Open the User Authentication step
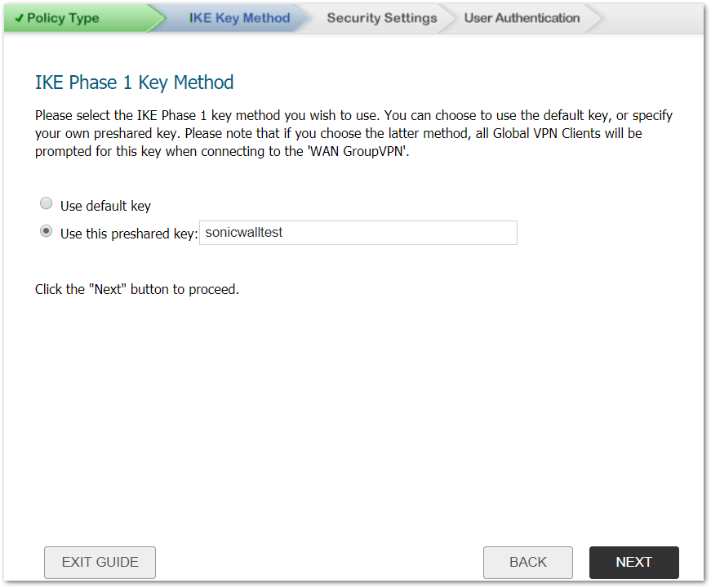This screenshot has width=711, height=588. (x=522, y=18)
